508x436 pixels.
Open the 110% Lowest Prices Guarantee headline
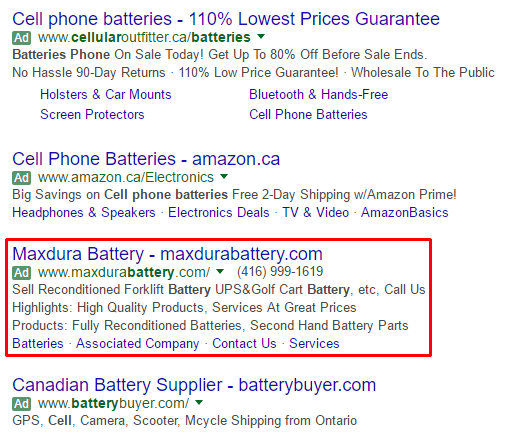tap(226, 19)
